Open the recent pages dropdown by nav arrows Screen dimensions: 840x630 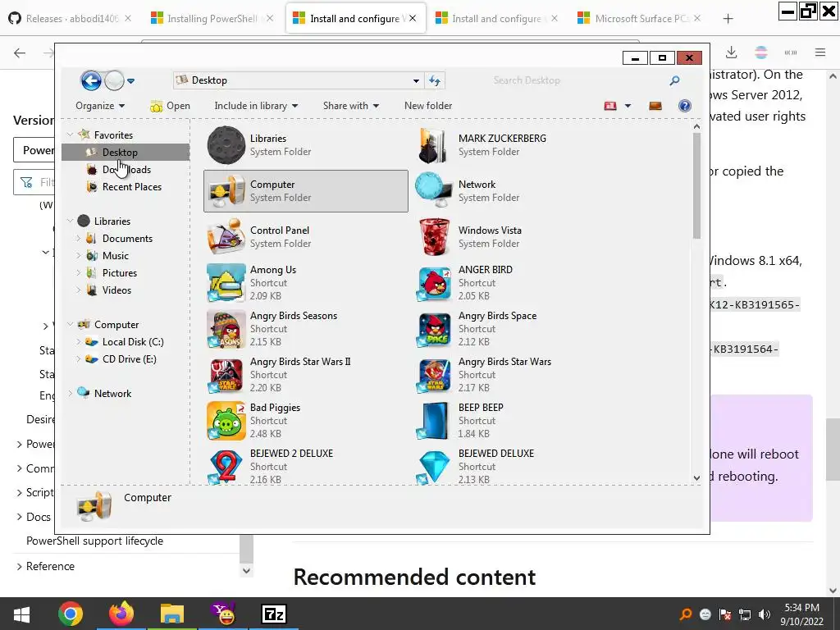(130, 81)
